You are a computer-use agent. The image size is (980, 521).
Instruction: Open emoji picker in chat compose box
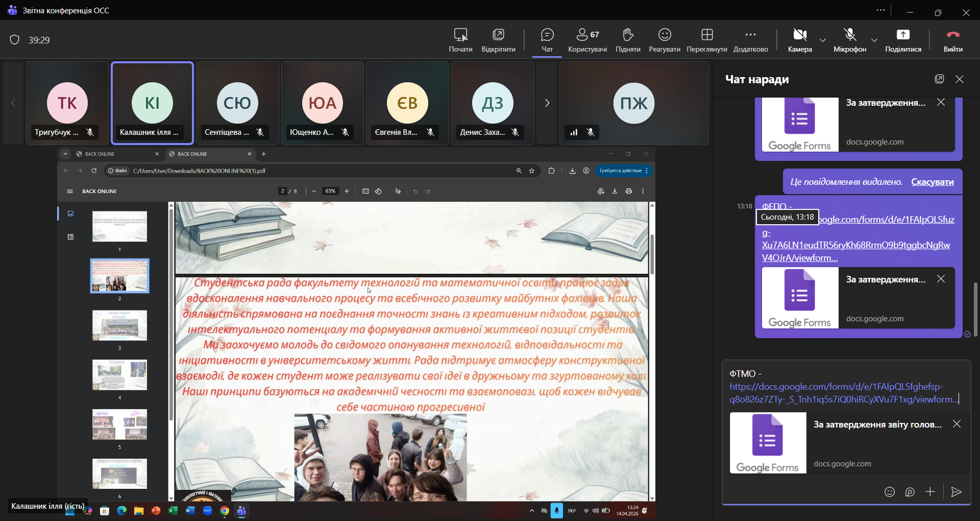(x=890, y=492)
